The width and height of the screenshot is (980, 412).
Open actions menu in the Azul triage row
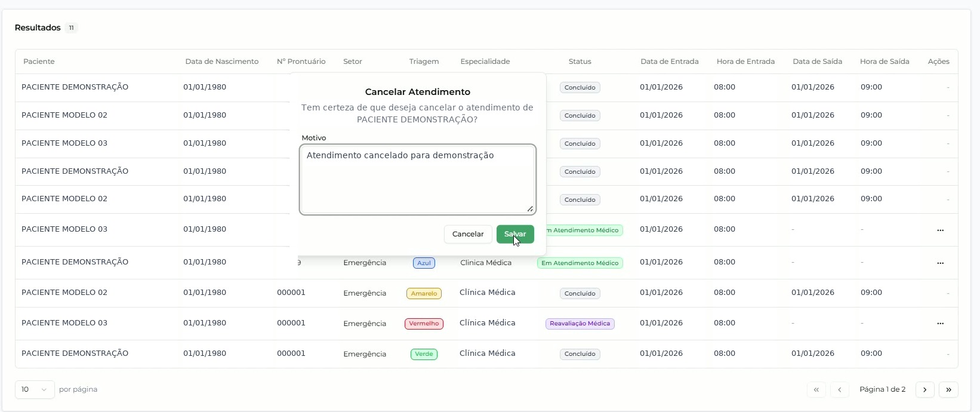(x=940, y=263)
